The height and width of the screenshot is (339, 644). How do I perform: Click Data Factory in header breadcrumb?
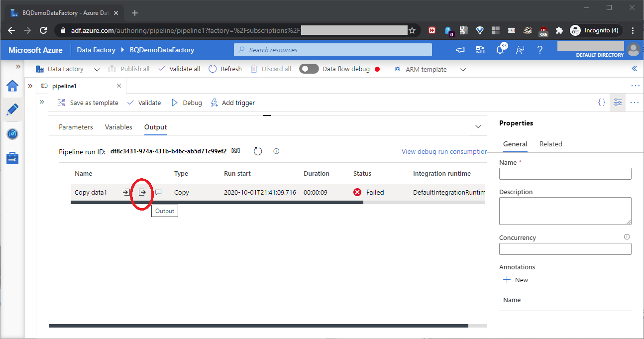click(96, 50)
